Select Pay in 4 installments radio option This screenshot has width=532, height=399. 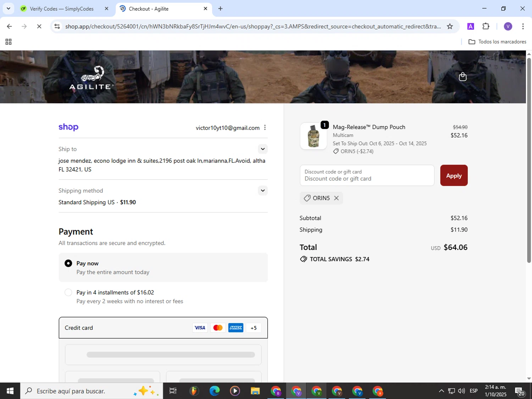tap(68, 292)
